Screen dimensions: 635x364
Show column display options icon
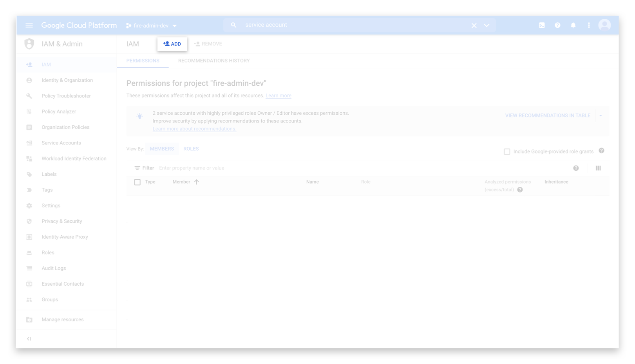[x=598, y=168]
